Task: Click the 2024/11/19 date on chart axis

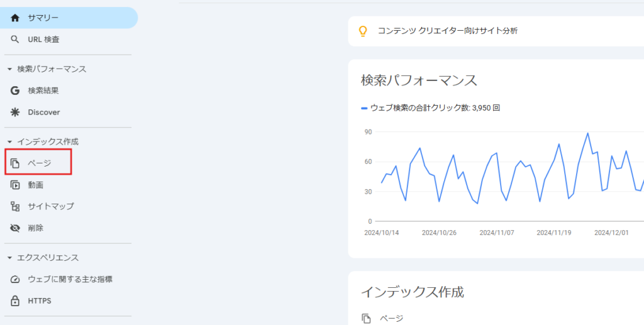Action: click(554, 233)
